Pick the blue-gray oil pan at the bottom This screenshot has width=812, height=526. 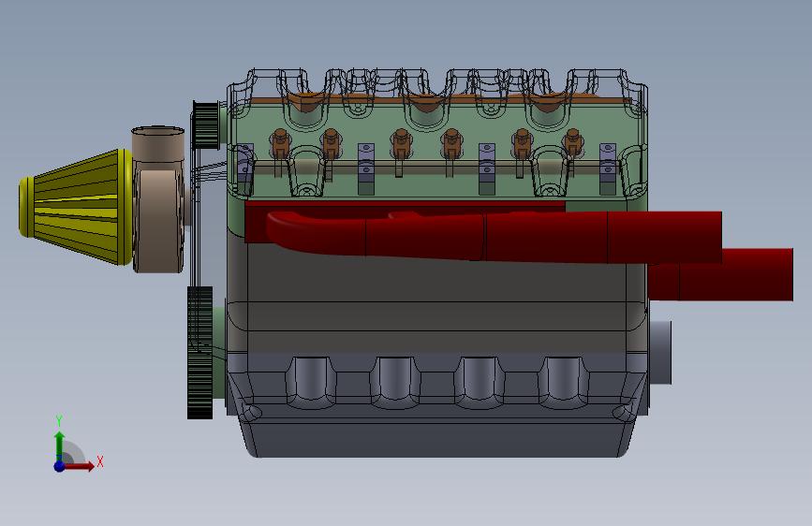(437, 406)
